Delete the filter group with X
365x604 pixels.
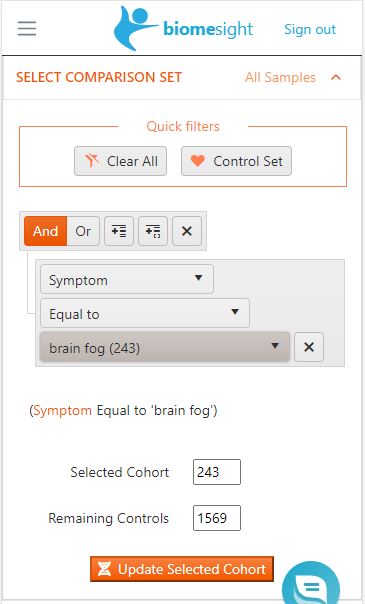187,231
